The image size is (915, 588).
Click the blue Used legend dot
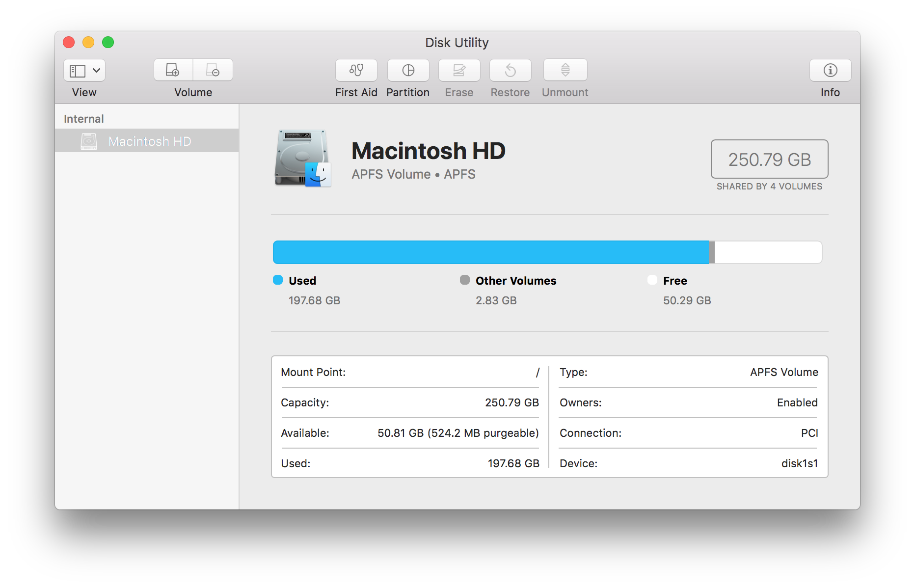click(x=278, y=280)
